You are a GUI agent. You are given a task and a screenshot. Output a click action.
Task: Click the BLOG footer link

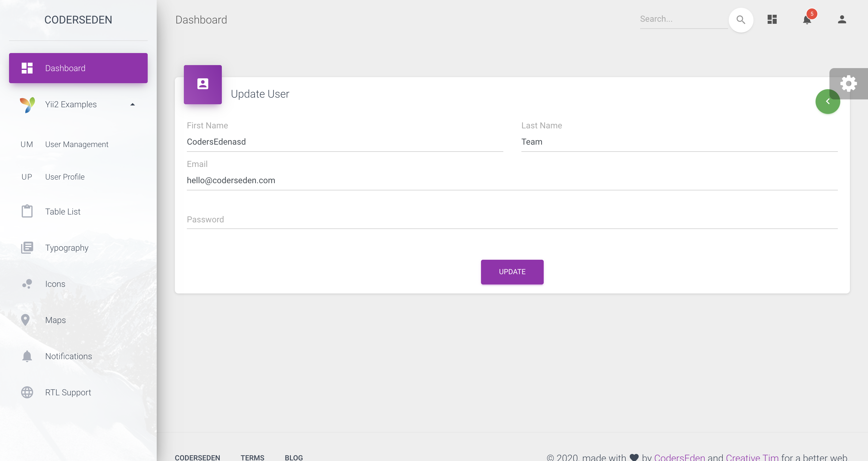(x=293, y=457)
